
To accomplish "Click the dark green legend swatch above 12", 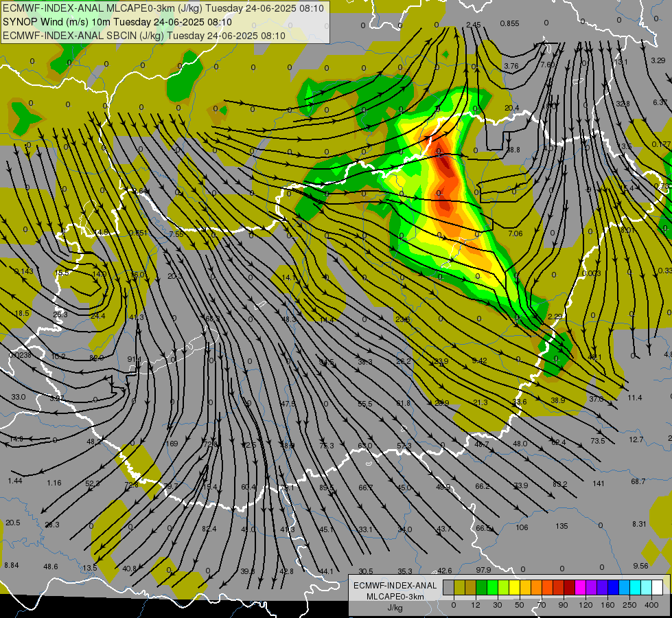I will (481, 587).
